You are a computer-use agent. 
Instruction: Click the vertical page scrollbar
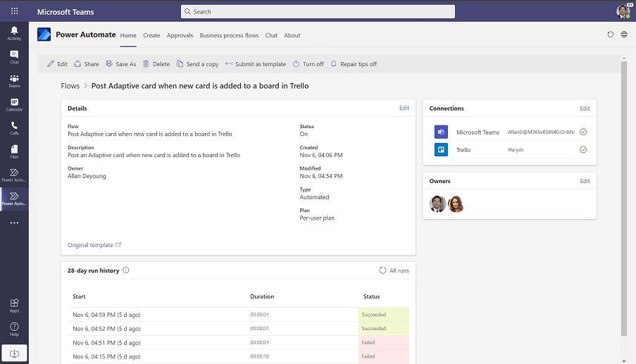623,197
